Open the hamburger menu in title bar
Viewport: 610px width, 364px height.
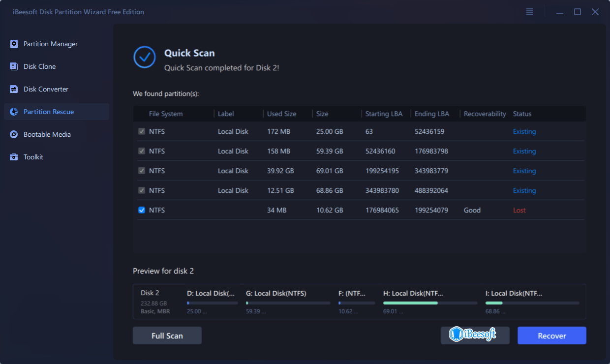click(530, 12)
